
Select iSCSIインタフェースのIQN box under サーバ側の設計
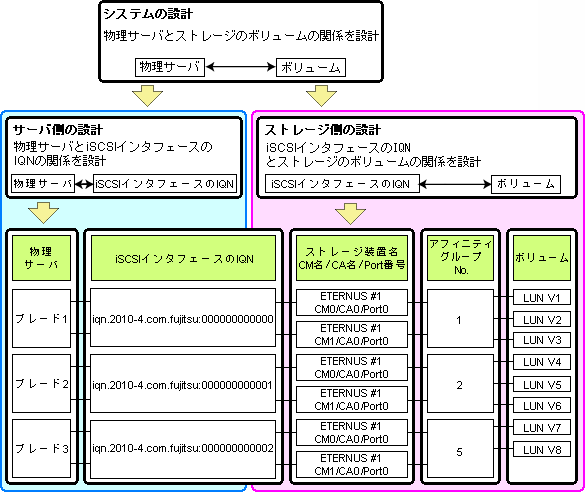[x=165, y=184]
